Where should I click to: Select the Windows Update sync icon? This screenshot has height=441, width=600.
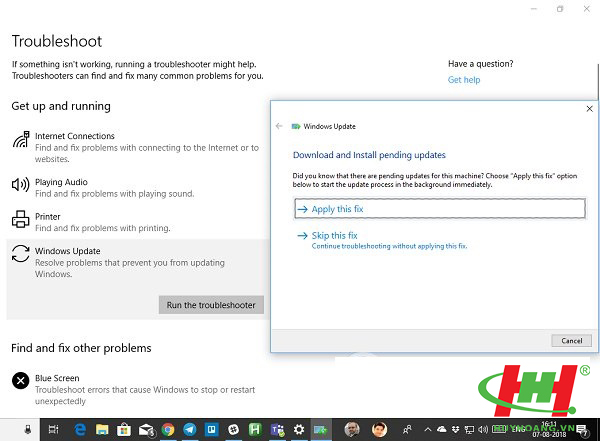(20, 253)
